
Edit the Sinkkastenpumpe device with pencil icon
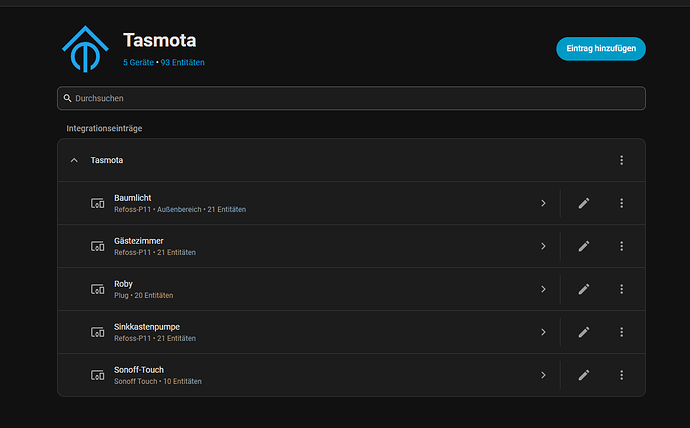pos(584,332)
